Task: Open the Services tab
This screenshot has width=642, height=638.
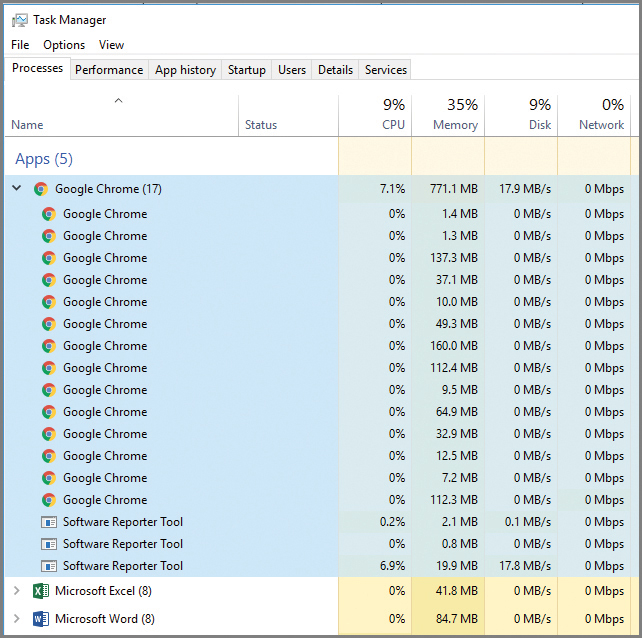Action: (x=385, y=70)
